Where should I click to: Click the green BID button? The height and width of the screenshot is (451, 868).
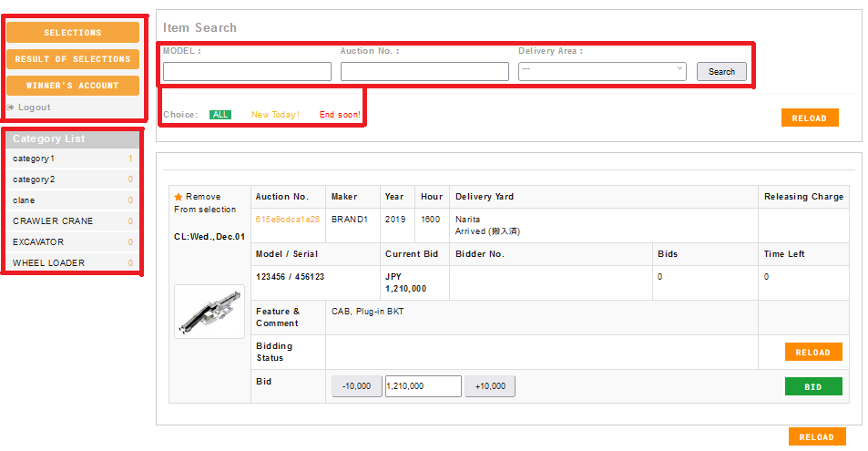coord(812,387)
